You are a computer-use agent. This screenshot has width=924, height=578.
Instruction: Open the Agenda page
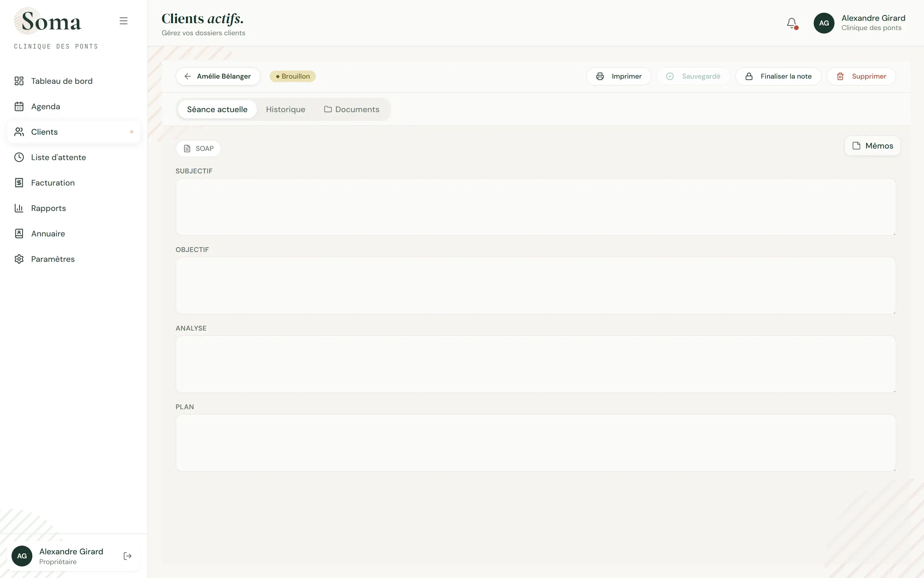click(x=73, y=106)
